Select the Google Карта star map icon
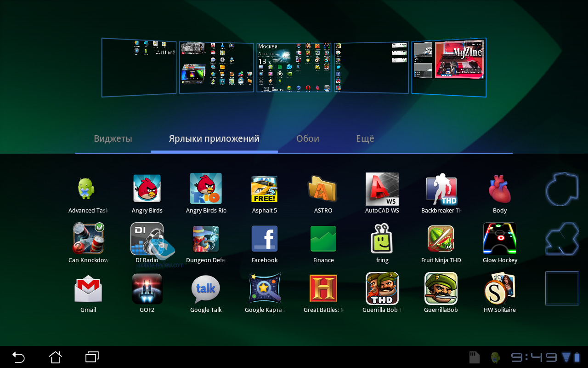This screenshot has width=588, height=368. 265,288
